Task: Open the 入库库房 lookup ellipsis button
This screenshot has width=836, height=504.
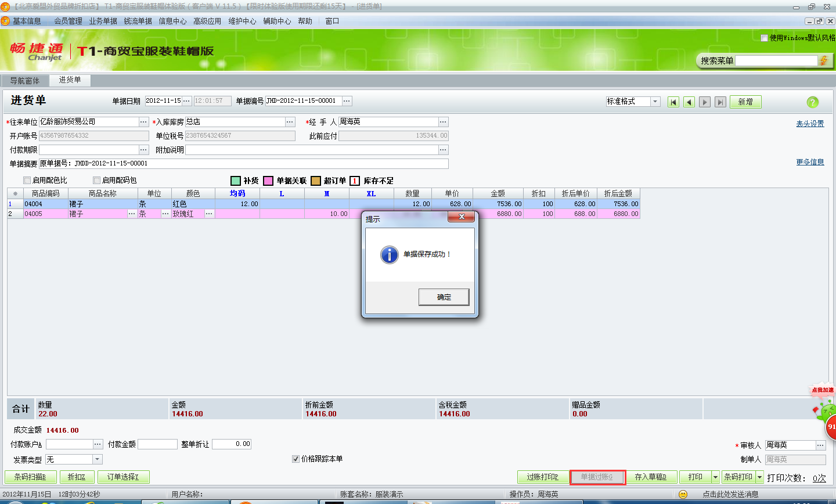Action: click(x=290, y=122)
